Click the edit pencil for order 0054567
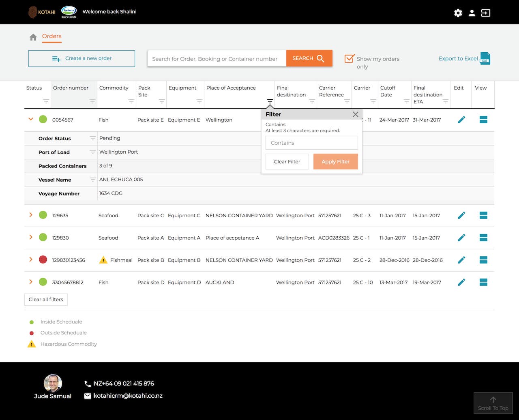Viewport: 519px width, 420px height. 461,120
